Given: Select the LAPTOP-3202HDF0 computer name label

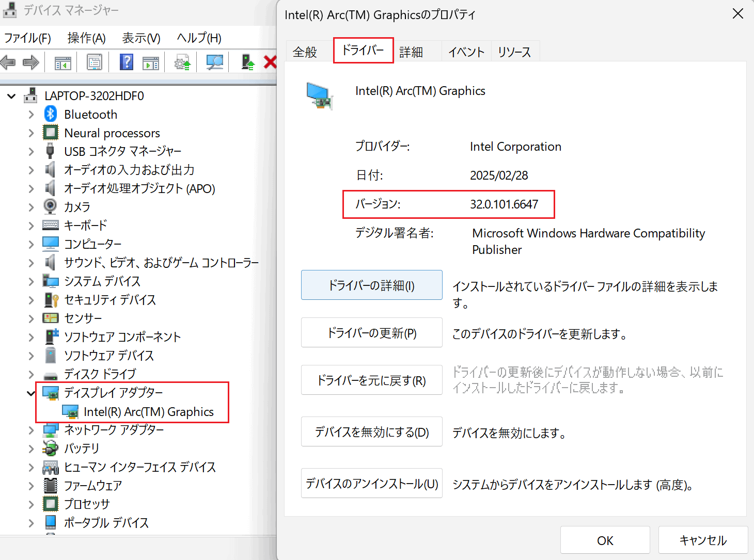Looking at the screenshot, I should point(95,96).
